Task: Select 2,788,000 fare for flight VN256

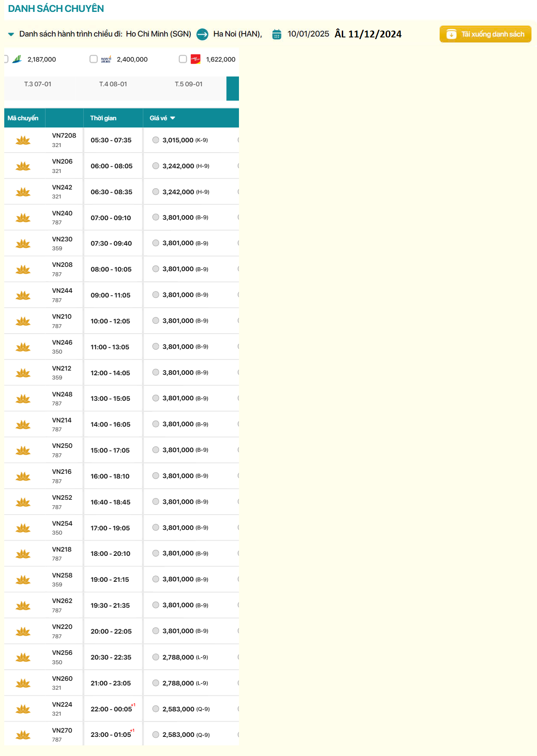Action: point(156,657)
